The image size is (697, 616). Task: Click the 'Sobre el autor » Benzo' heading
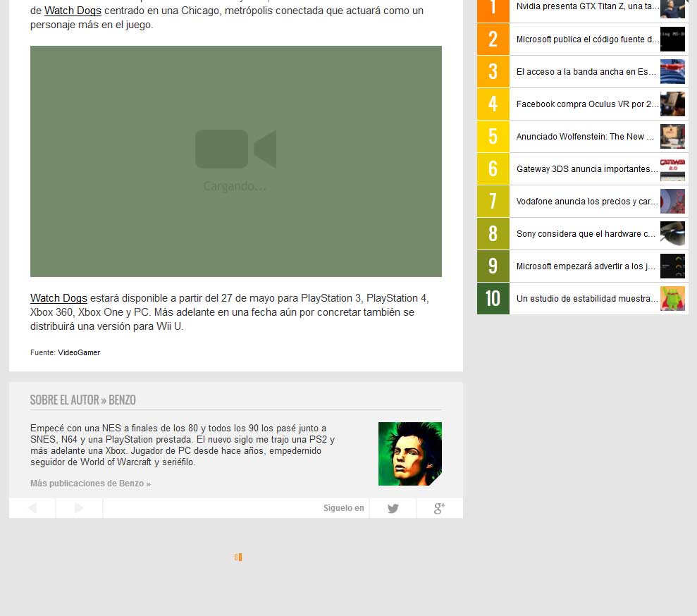pos(83,400)
